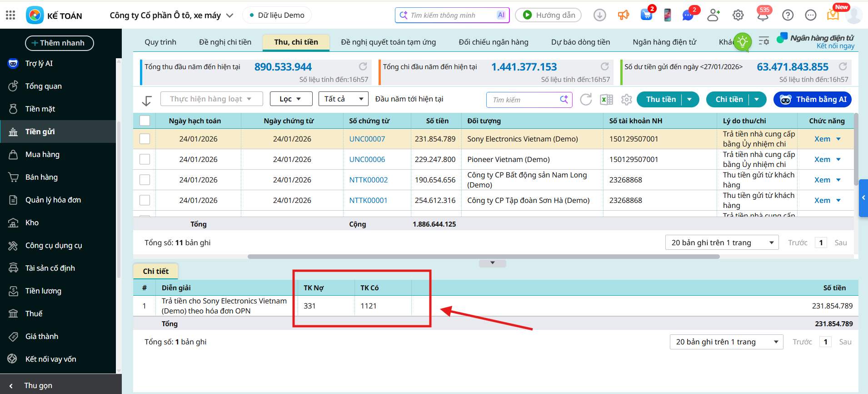The height and width of the screenshot is (394, 868).
Task: Open the apps grid menu
Action: 10,15
